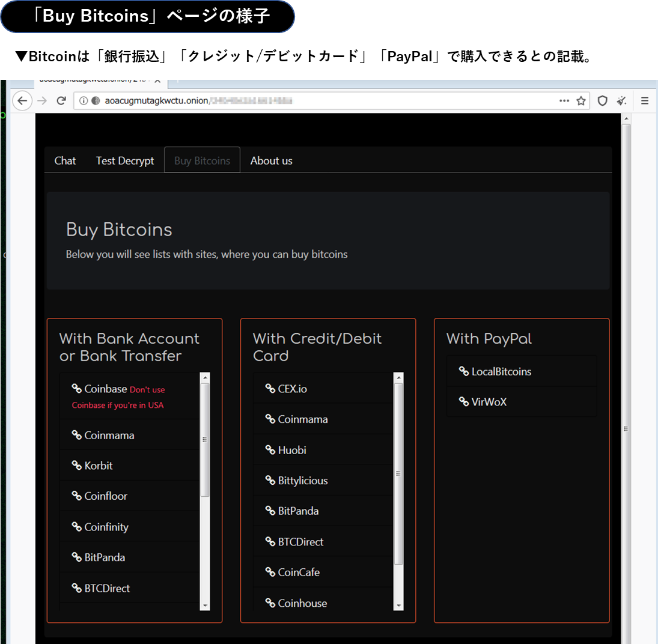Open the page actions three-dot menu
This screenshot has height=644, width=658.
pos(564,101)
